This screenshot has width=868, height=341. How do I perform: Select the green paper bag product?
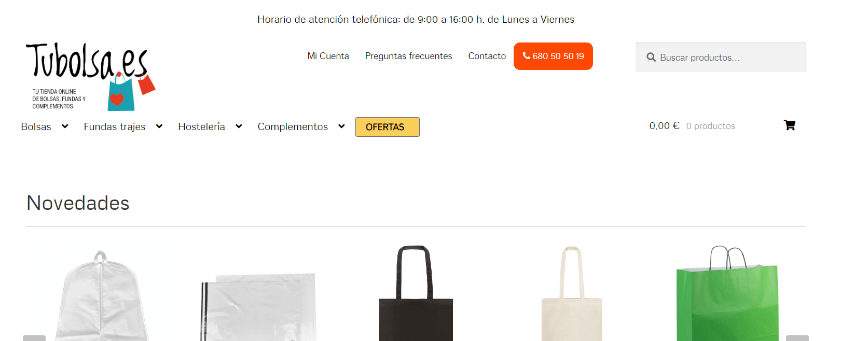(x=727, y=293)
